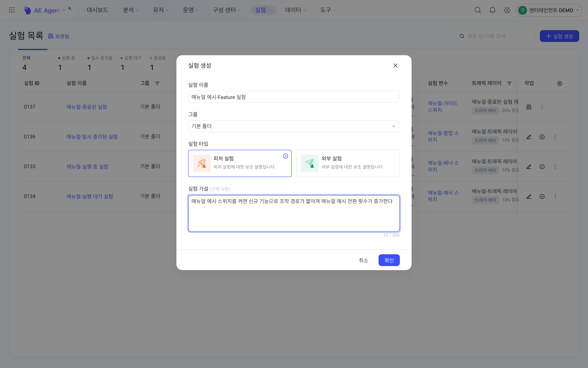Open more options for experiment 0134
The image size is (588, 368).
[x=555, y=196]
